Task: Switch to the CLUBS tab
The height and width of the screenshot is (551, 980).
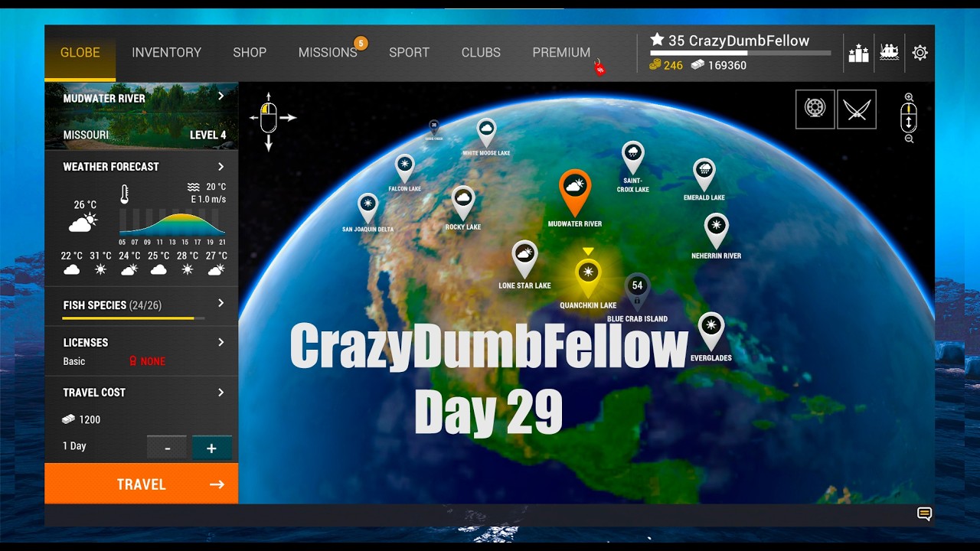Action: click(481, 53)
